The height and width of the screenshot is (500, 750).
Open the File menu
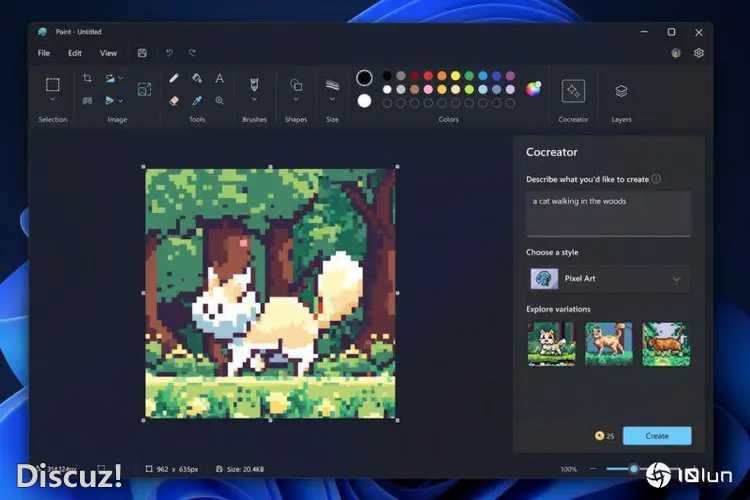(44, 53)
